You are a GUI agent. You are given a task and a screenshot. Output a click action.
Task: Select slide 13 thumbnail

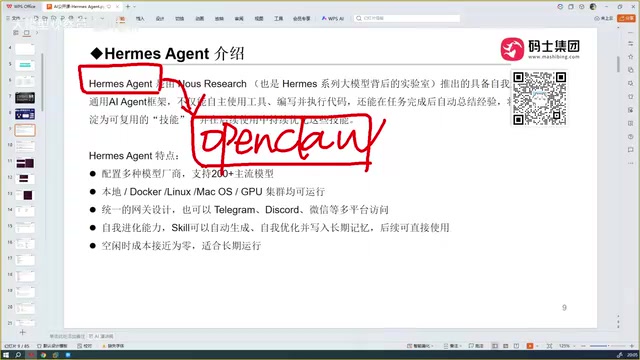pos(25,195)
